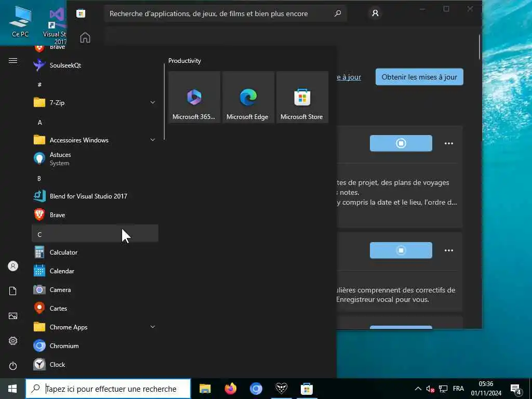The image size is (532, 399).
Task: Open the Ce PC desktop icon
Action: [x=20, y=21]
